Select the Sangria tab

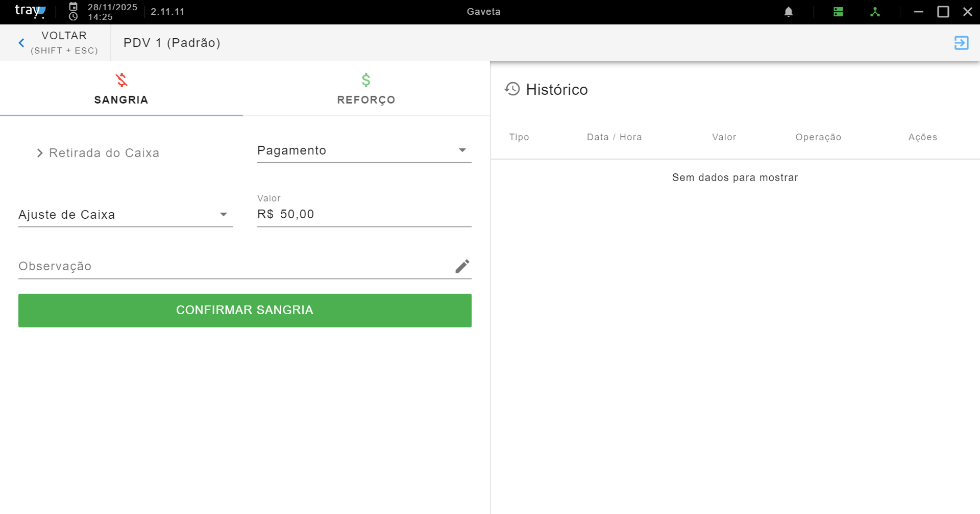tap(121, 89)
